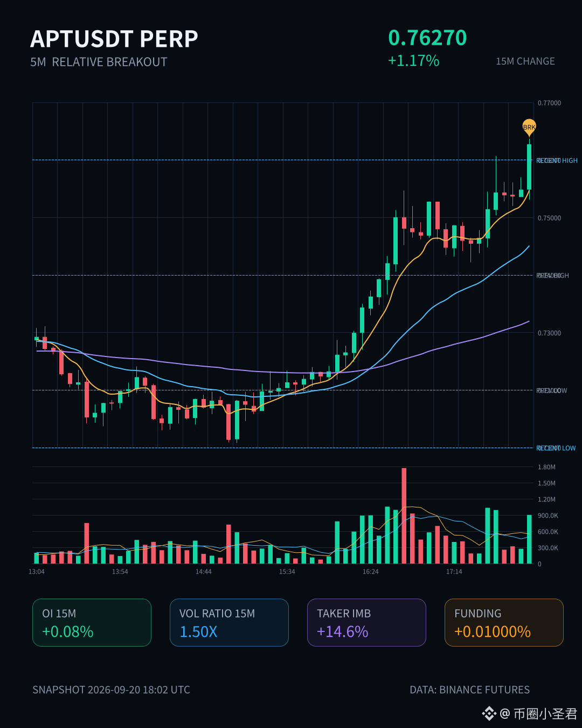The height and width of the screenshot is (728, 582).
Task: Click the DATA: BINANCE FUTURES text
Action: 470,690
